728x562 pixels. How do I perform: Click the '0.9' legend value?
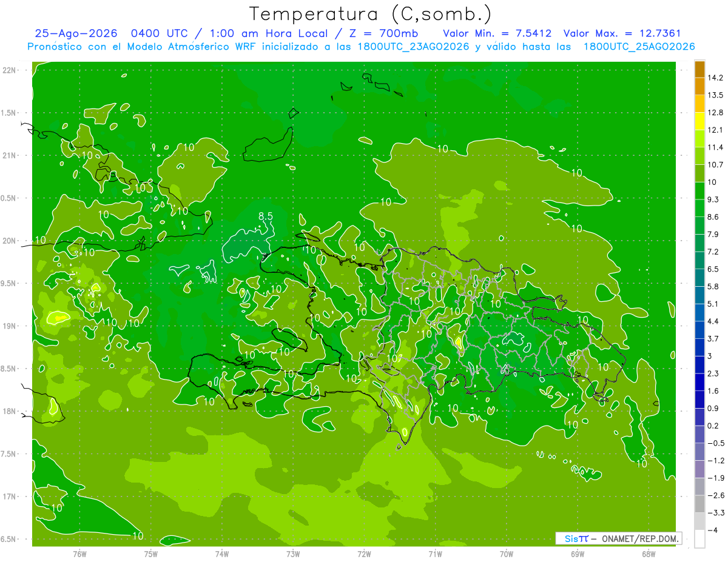(713, 408)
